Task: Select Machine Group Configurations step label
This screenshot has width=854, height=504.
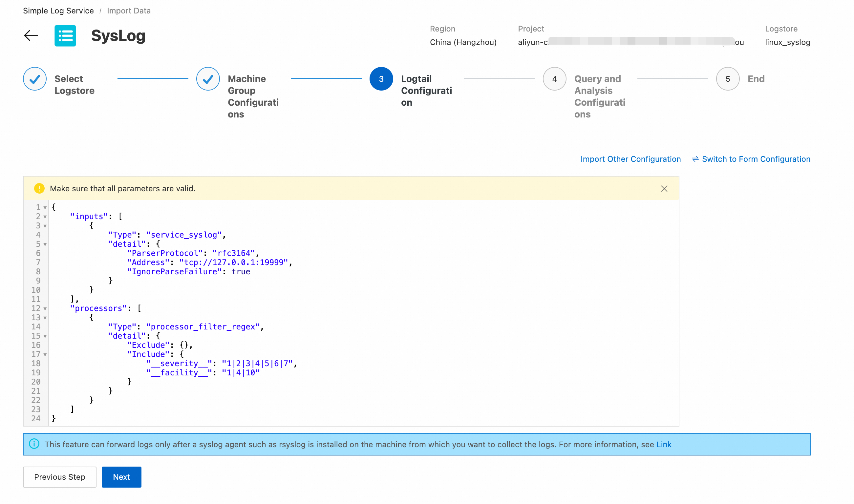Action: pos(253,96)
